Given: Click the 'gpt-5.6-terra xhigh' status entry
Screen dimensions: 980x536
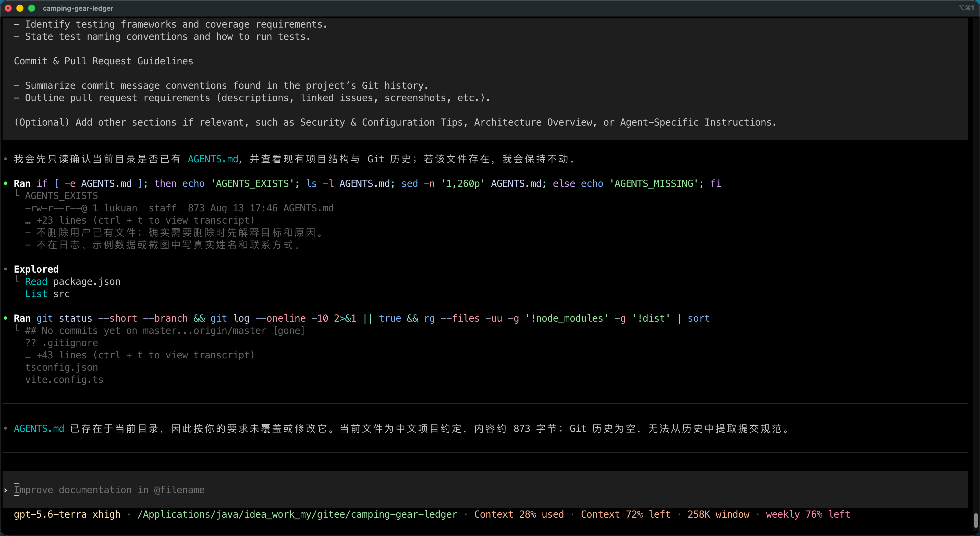Looking at the screenshot, I should tap(67, 514).
